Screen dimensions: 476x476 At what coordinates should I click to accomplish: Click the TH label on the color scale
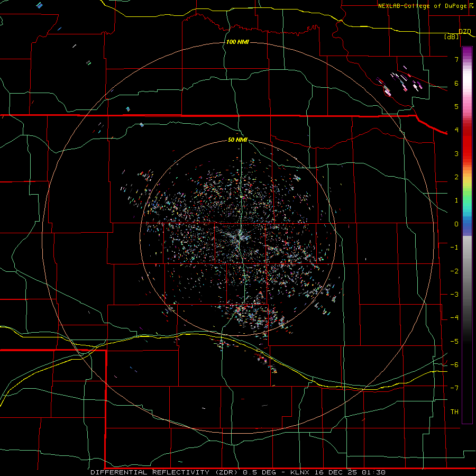(x=454, y=411)
